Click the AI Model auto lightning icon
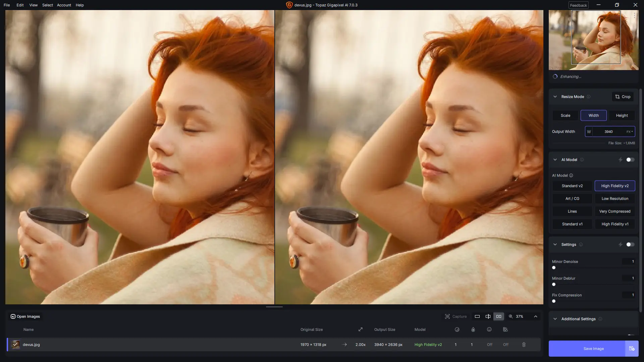Image resolution: width=644 pixels, height=362 pixels. coord(620,160)
